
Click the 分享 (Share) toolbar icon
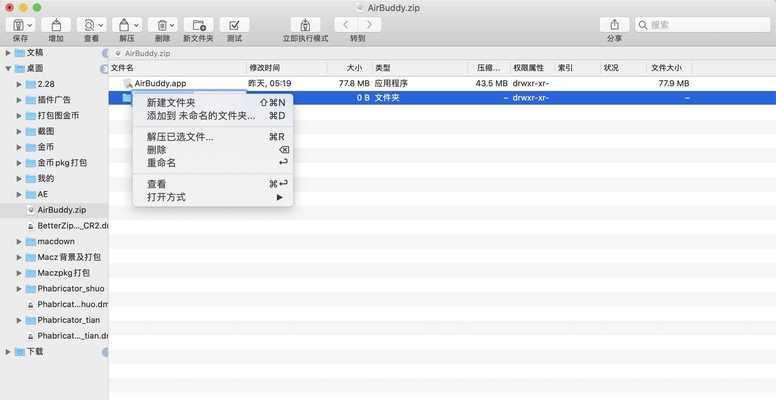pyautogui.click(x=614, y=25)
